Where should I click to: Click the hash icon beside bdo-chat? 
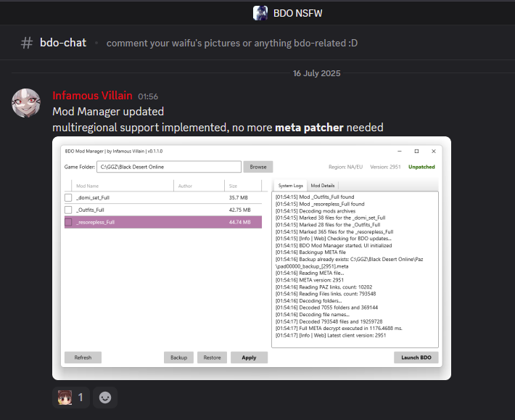pos(27,43)
